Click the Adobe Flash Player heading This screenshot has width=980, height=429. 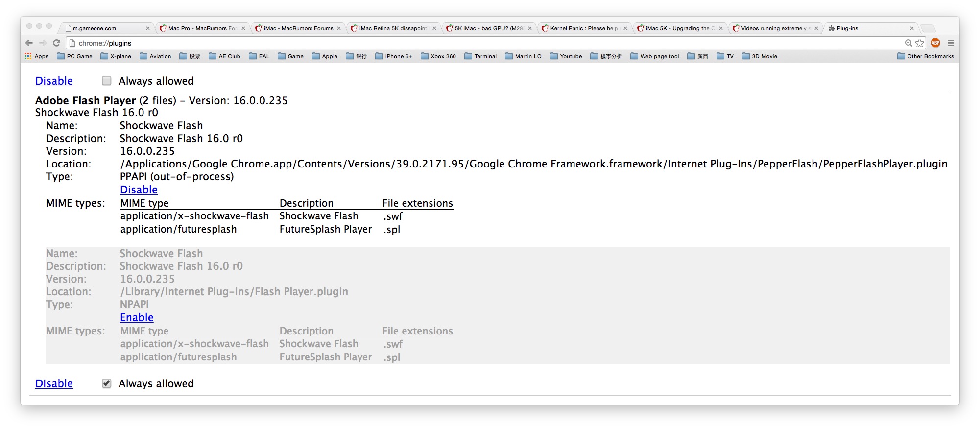click(x=86, y=100)
